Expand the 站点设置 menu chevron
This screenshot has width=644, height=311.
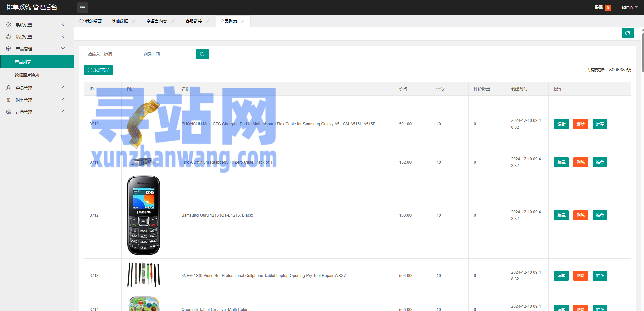coord(63,36)
